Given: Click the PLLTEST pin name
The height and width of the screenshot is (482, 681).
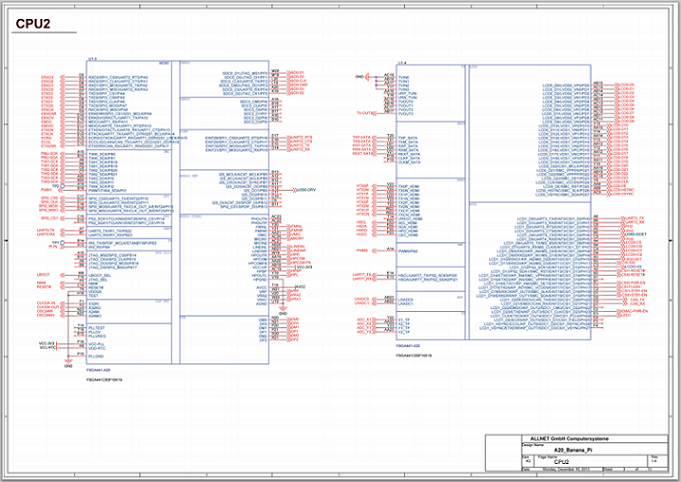Looking at the screenshot, I should (x=96, y=328).
